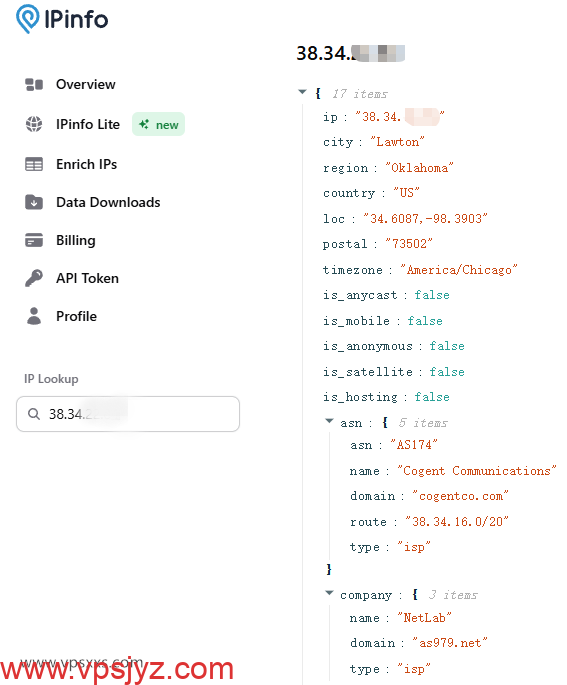Click the ip key in JSON

point(330,117)
